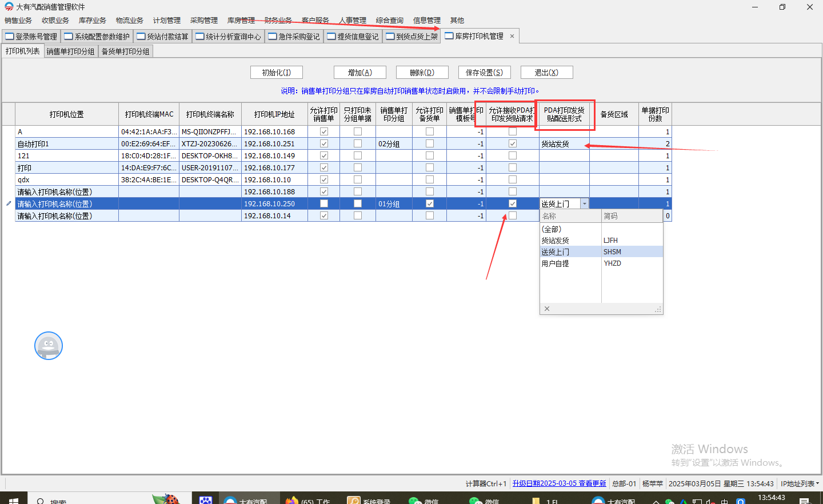The height and width of the screenshot is (504, 823).
Task: Switch to the 销售单打印分组 tab
Action: (71, 51)
